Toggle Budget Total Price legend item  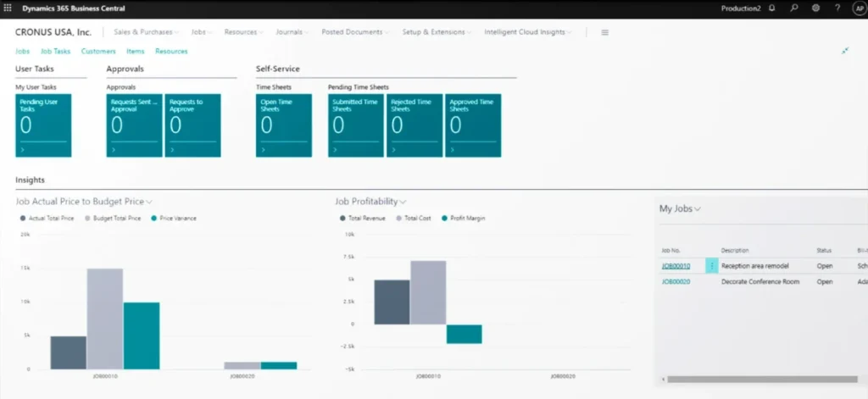tap(113, 219)
